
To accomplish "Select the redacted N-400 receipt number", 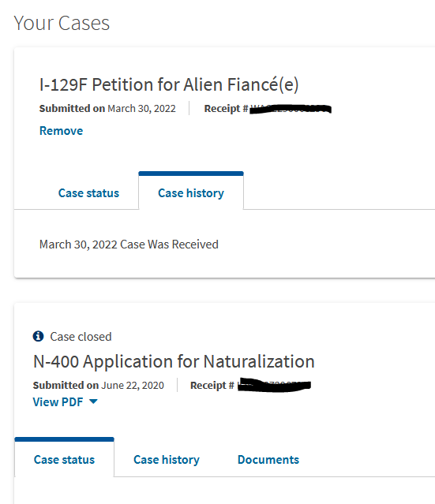I will click(x=274, y=385).
